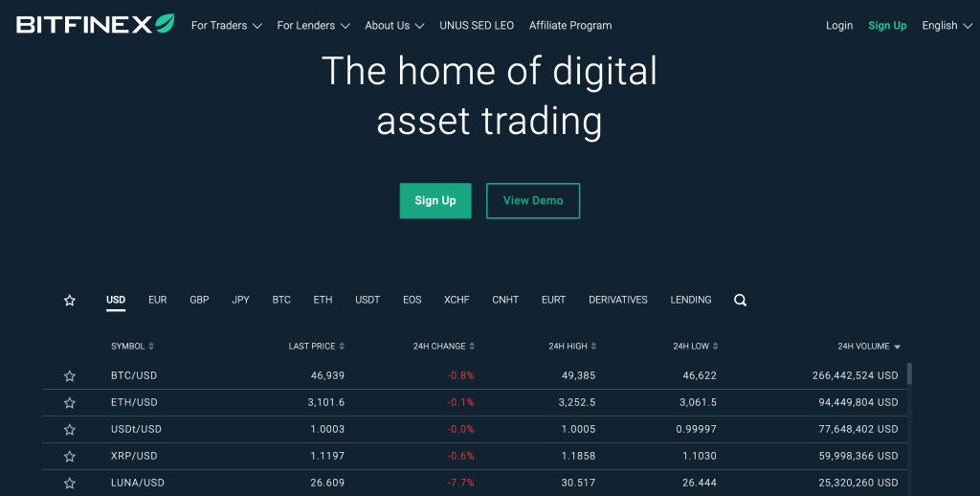Click the ticker table scrollbar thumb
The width and height of the screenshot is (980, 496).
[909, 373]
